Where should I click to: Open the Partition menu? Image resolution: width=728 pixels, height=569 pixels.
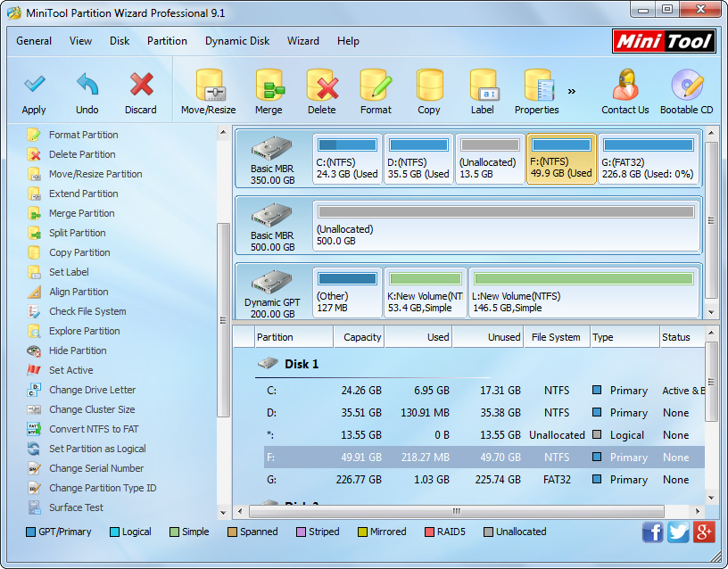coord(167,41)
